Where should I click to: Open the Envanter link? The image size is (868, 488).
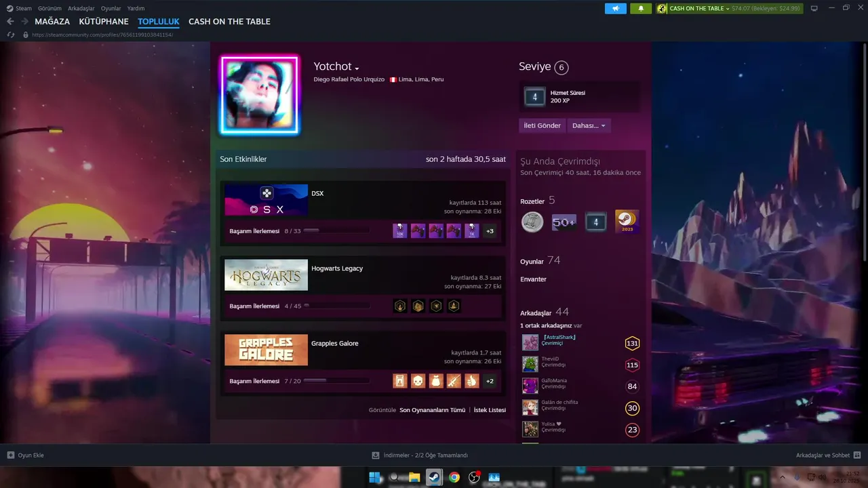click(533, 279)
